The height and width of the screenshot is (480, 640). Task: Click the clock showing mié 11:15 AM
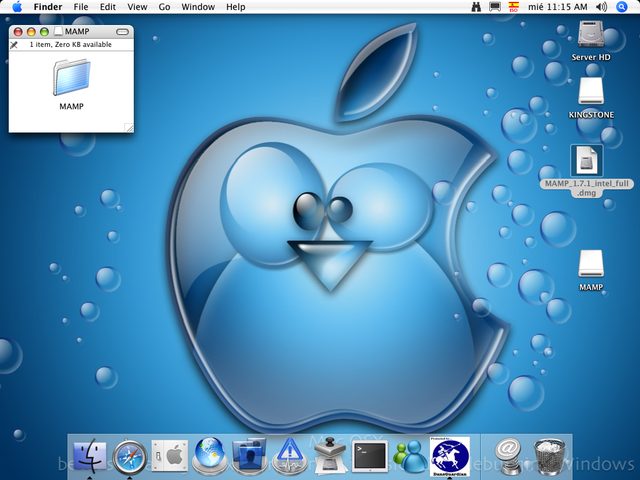[x=558, y=7]
